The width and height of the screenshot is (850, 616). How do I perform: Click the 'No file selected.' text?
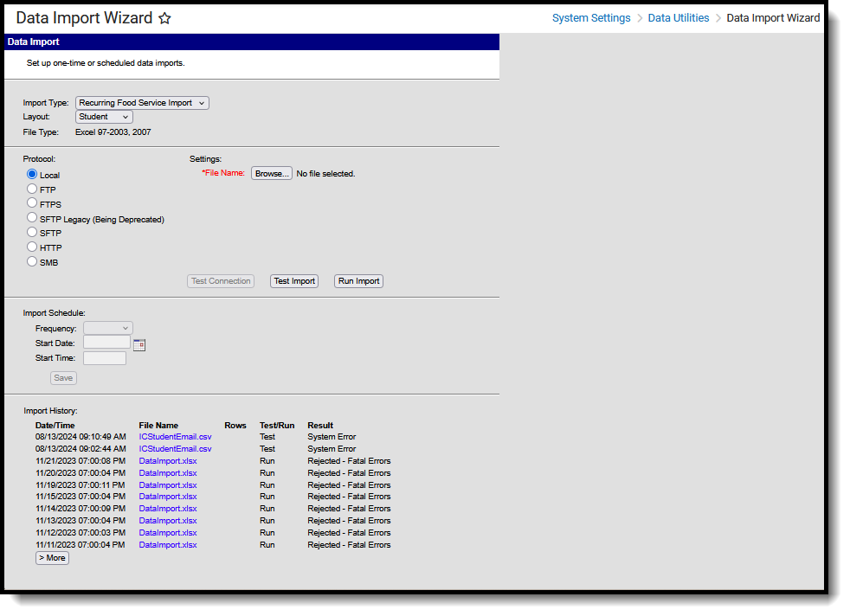325,174
